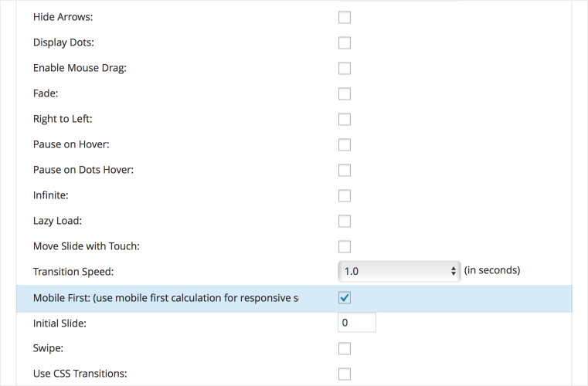Image resolution: width=588 pixels, height=386 pixels.
Task: Click the Transition Speed label
Action: [74, 272]
